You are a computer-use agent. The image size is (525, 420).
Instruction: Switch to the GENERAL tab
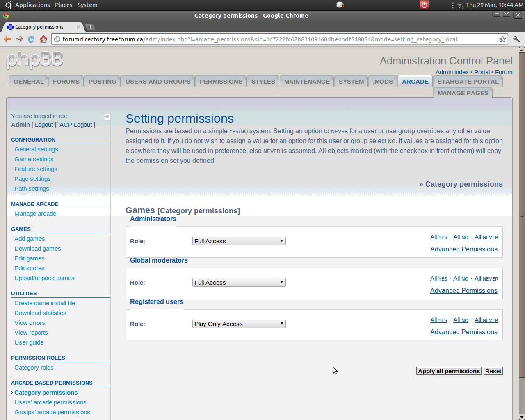pos(29,81)
